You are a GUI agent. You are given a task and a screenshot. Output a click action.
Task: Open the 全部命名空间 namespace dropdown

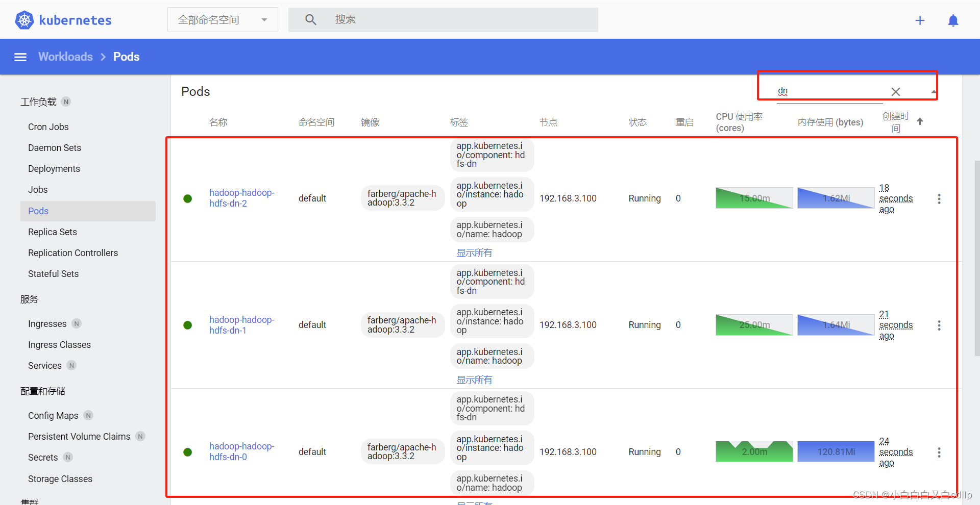coord(223,20)
